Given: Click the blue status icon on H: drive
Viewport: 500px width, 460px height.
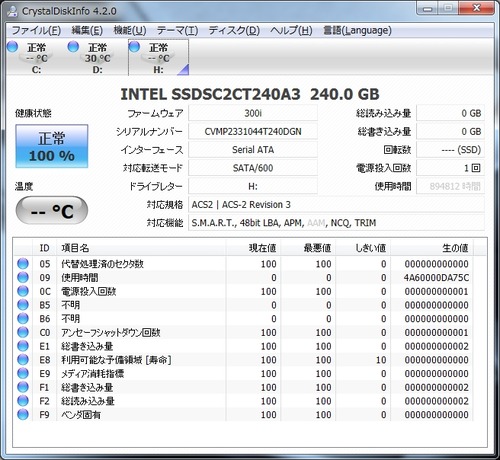Looking at the screenshot, I should [x=134, y=47].
